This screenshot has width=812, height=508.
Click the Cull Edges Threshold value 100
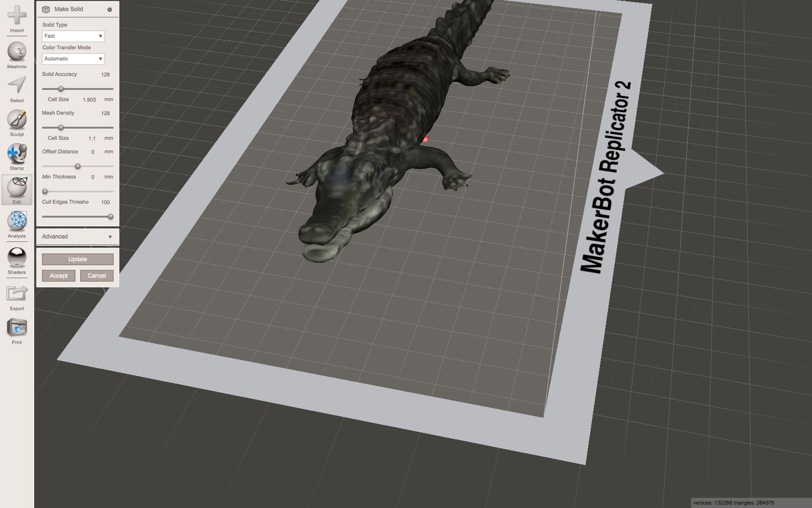tap(105, 202)
